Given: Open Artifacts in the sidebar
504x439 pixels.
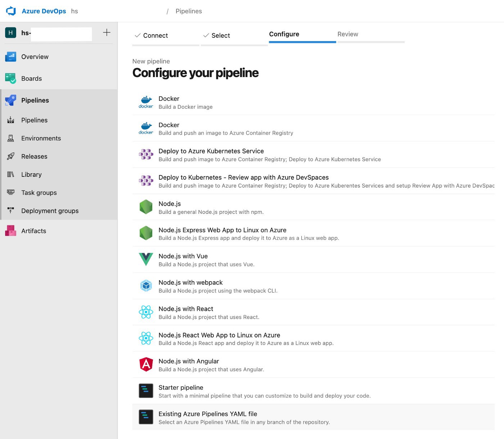Looking at the screenshot, I should (59, 231).
